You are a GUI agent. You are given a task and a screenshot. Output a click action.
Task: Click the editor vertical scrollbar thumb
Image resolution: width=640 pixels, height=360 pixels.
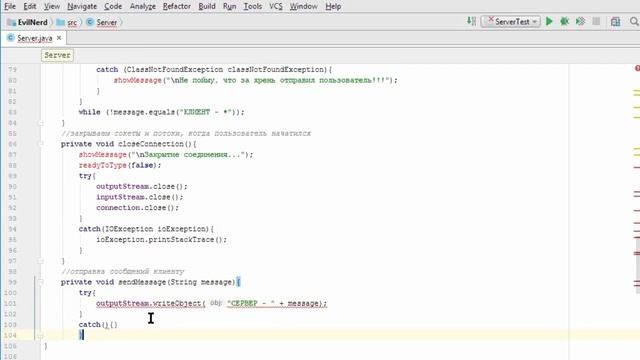[x=637, y=265]
